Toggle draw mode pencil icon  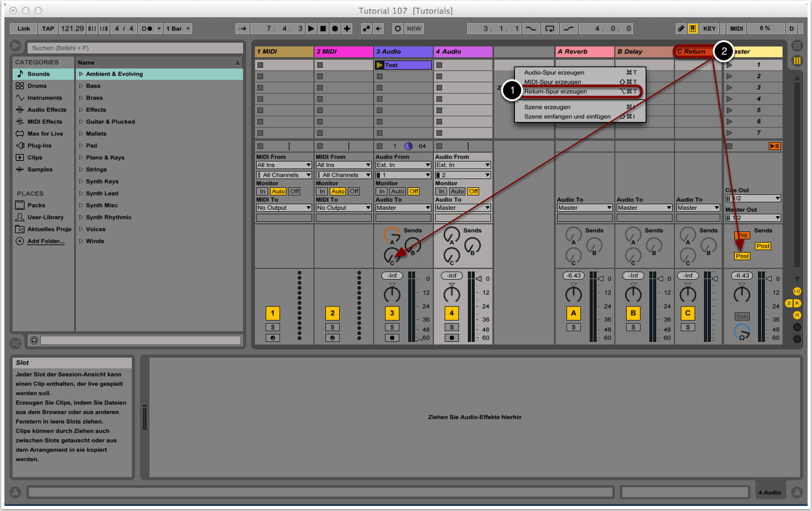(681, 28)
